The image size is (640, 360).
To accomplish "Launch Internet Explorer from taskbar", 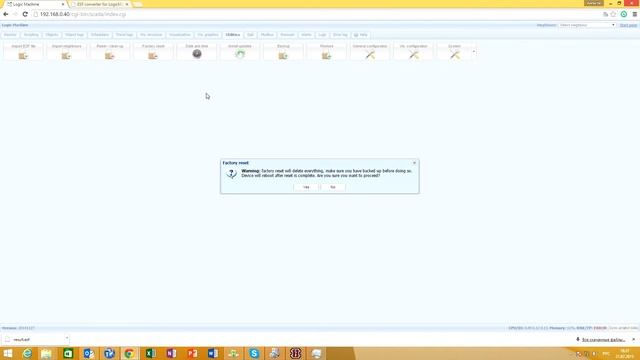I will click(27, 353).
